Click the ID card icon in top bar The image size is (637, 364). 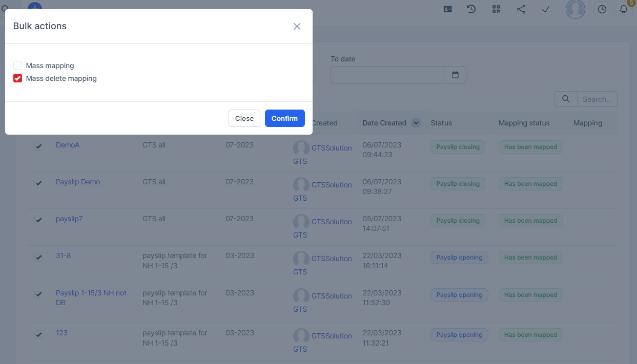point(447,9)
